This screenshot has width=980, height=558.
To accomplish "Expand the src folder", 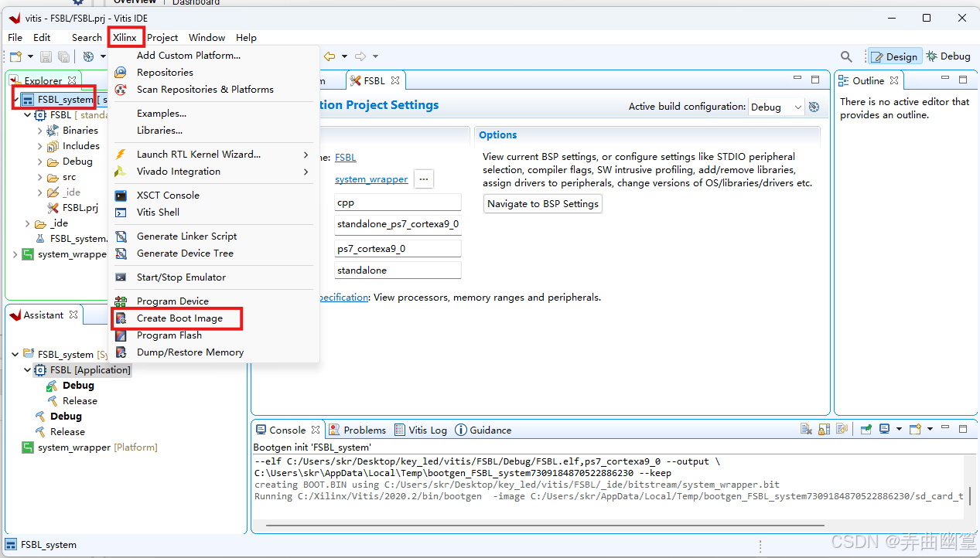I will 40,177.
